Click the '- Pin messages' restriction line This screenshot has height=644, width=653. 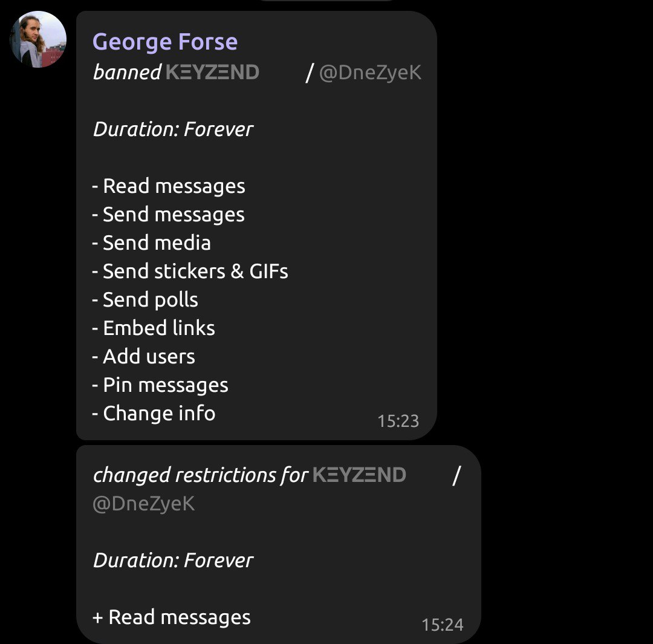160,385
